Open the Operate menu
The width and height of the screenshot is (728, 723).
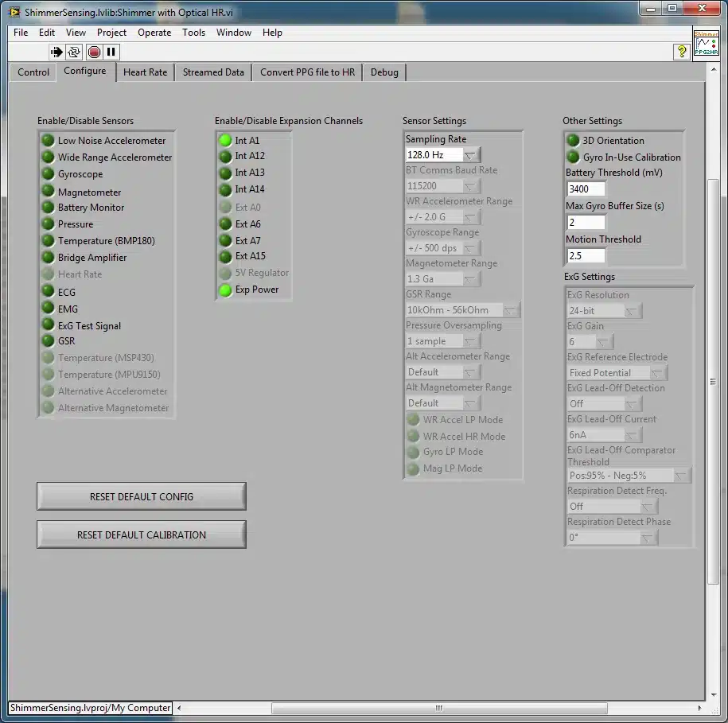pyautogui.click(x=154, y=33)
